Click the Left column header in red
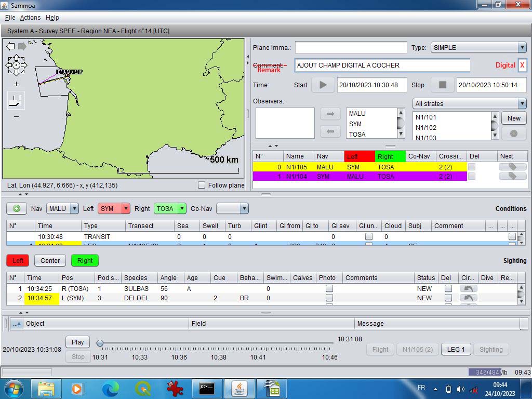532x399 pixels. [x=360, y=156]
